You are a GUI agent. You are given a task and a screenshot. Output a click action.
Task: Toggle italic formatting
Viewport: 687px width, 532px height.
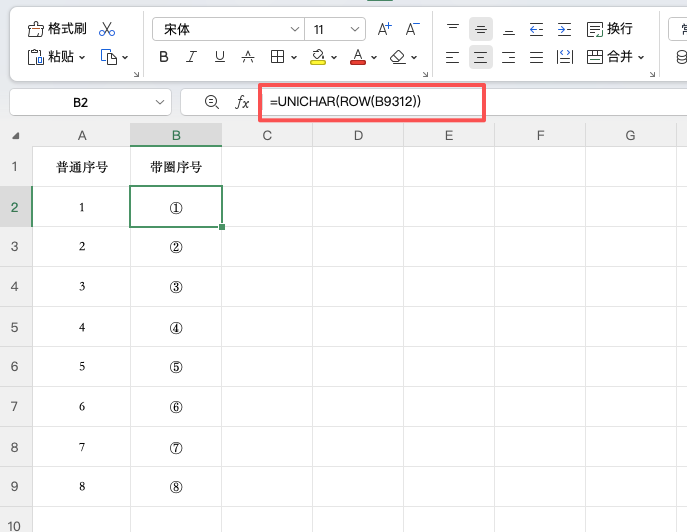(192, 57)
